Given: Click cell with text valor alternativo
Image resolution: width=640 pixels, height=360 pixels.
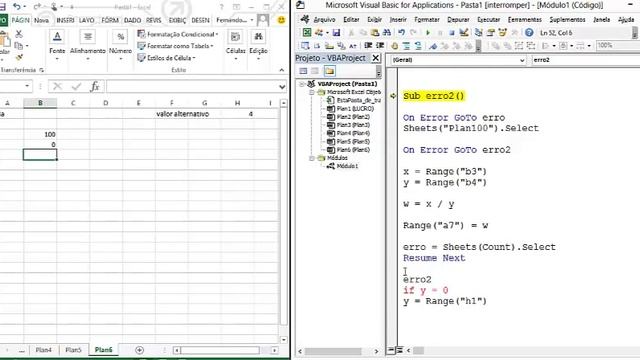Looking at the screenshot, I should [182, 114].
